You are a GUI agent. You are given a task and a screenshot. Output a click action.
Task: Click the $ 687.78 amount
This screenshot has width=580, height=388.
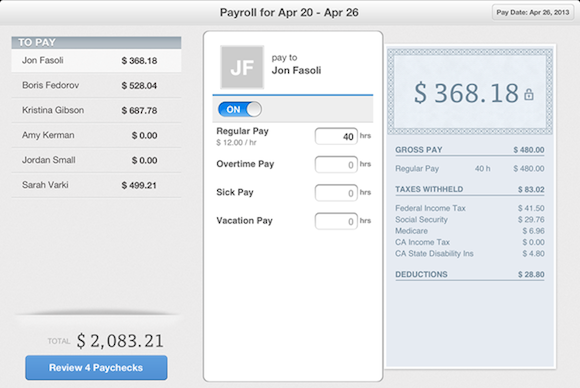coord(139,111)
